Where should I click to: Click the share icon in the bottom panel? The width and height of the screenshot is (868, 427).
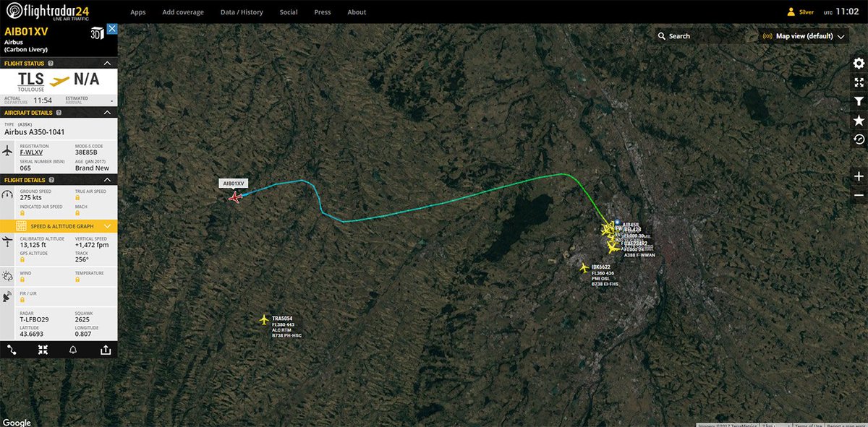click(x=106, y=350)
